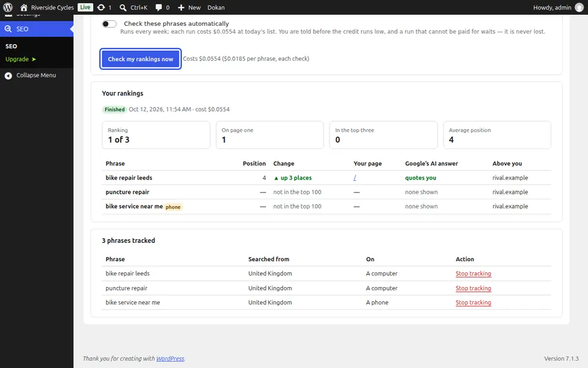Click the In the top three card
588x368 pixels.
coord(383,135)
